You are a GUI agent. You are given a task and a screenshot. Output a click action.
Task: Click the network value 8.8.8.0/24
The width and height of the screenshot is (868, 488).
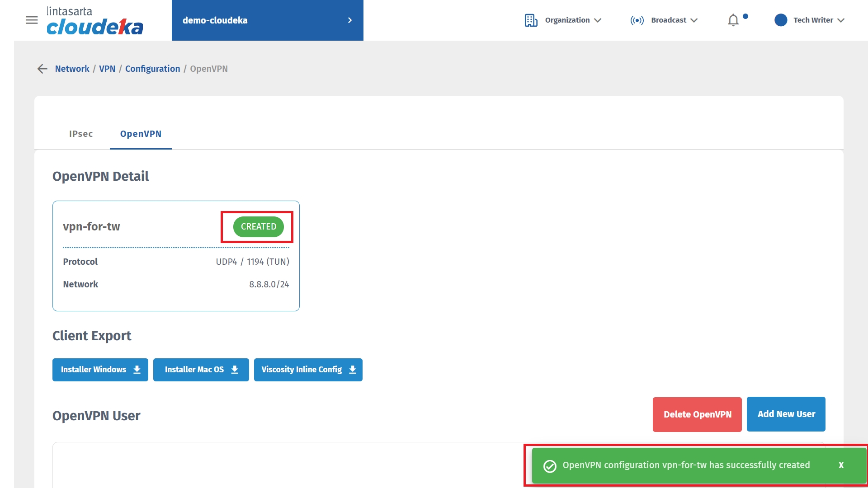pyautogui.click(x=269, y=284)
